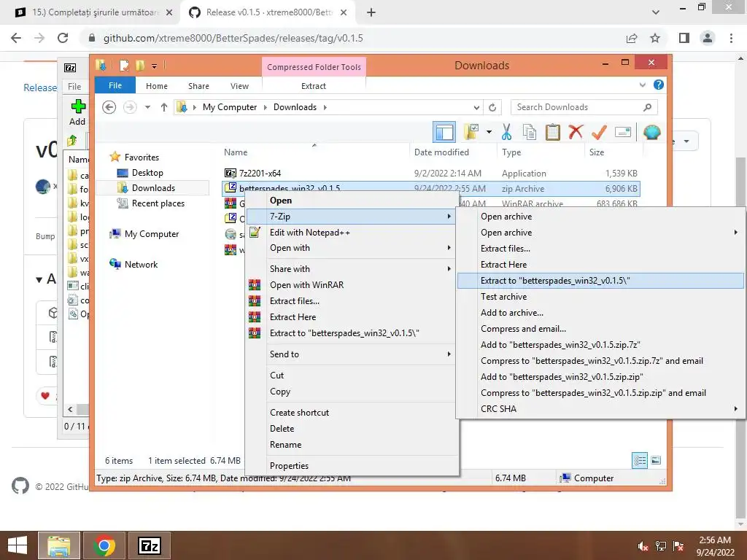The image size is (747, 560).
Task: Click the orange checkmark toolbar icon
Action: [x=599, y=132]
